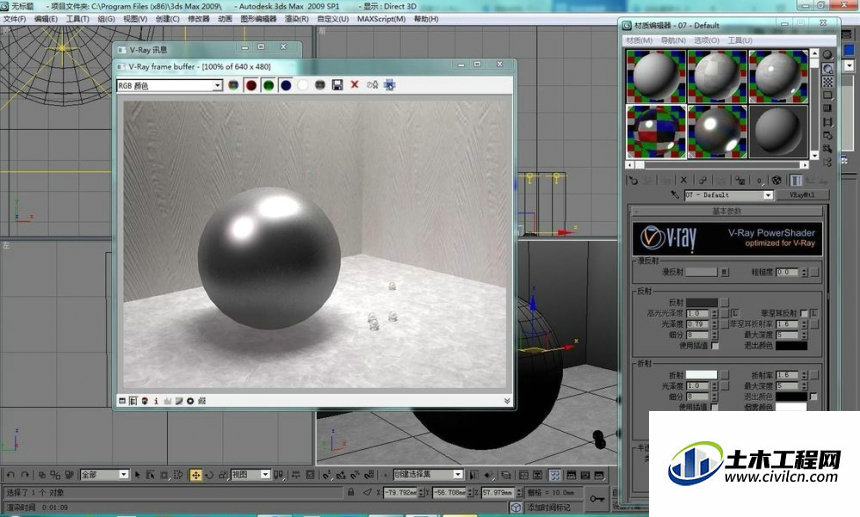Click Show Map in Viewport icon
860x517 pixels.
tap(776, 180)
